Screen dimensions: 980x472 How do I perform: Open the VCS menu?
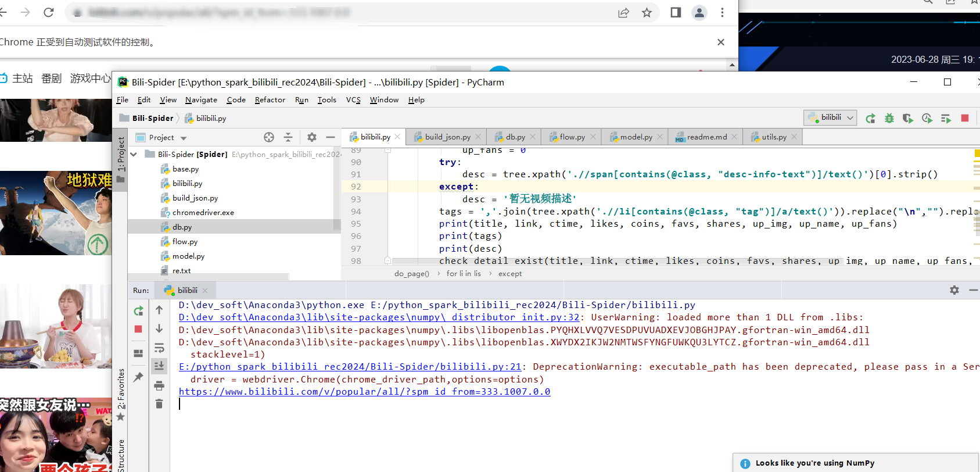353,100
